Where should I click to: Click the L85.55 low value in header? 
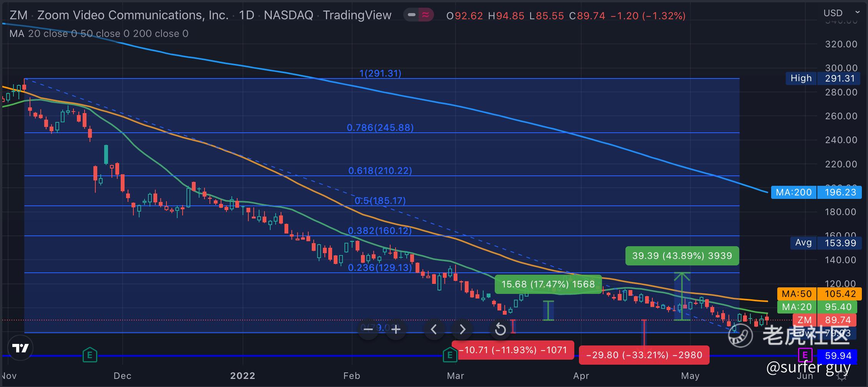tap(547, 16)
